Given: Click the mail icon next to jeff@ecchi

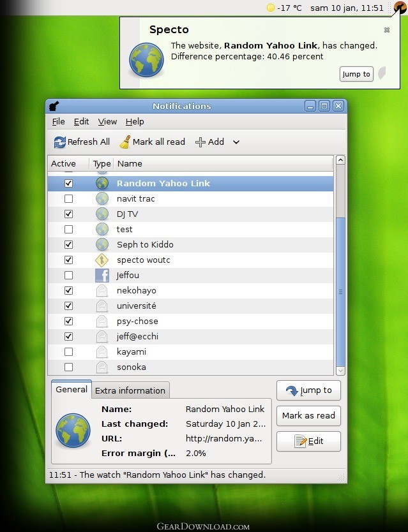Looking at the screenshot, I should [102, 336].
